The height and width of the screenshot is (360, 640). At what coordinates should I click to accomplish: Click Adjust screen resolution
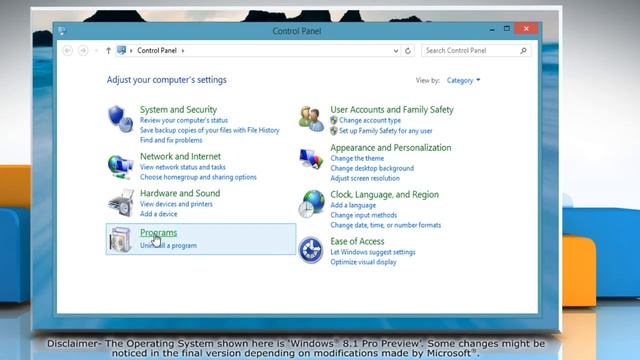[365, 178]
